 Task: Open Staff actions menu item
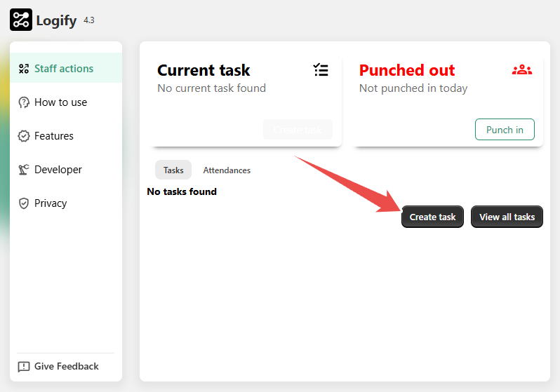pyautogui.click(x=66, y=68)
